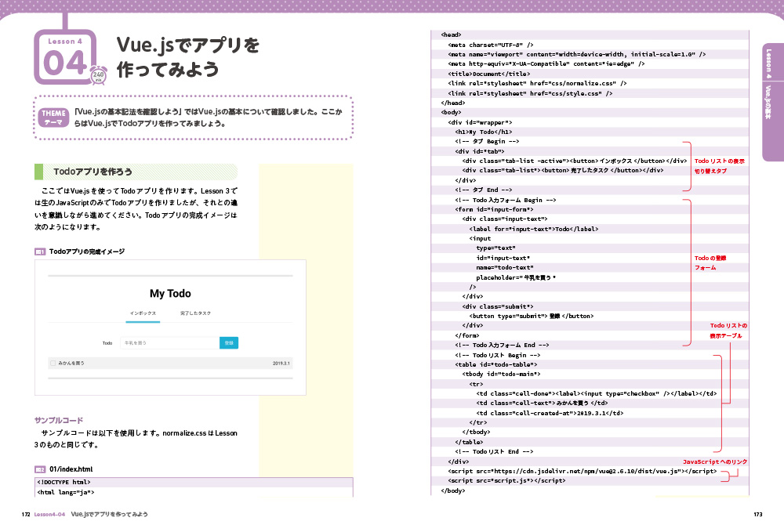Click the purple THEME テーマ badge
The width and height of the screenshot is (784, 532).
[x=53, y=118]
